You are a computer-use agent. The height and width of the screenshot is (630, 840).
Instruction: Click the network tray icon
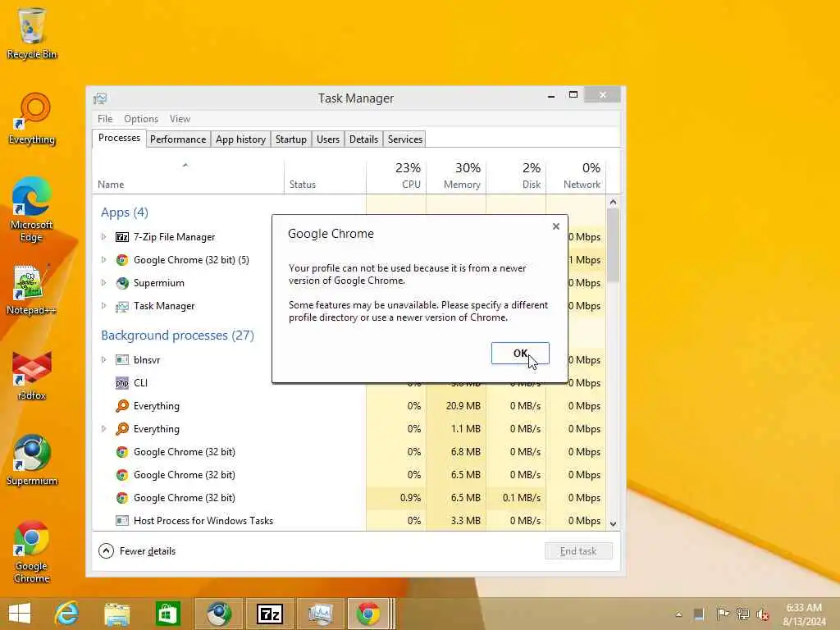point(742,614)
